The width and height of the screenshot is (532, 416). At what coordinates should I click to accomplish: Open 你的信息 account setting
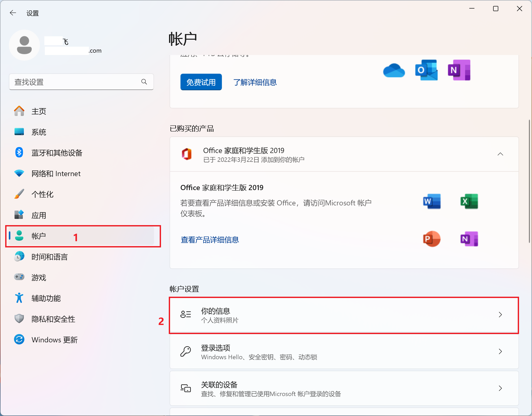point(344,315)
